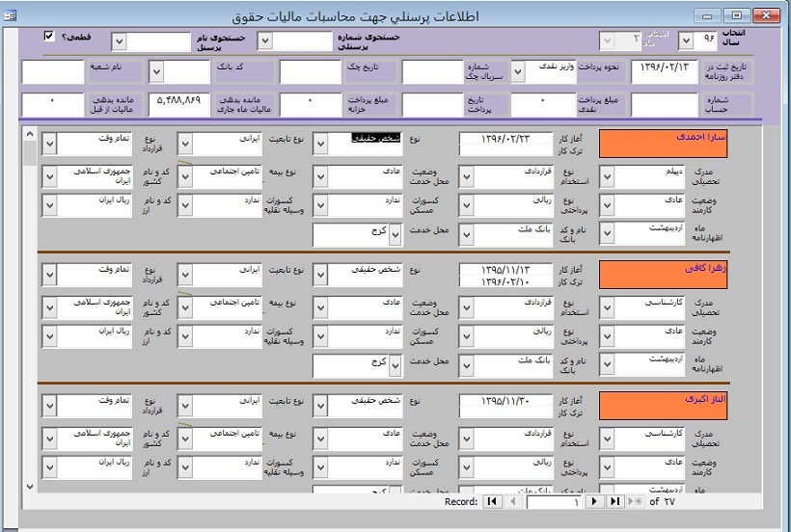Open the انتخاب سال dropdown showing ۹۶

coord(685,41)
